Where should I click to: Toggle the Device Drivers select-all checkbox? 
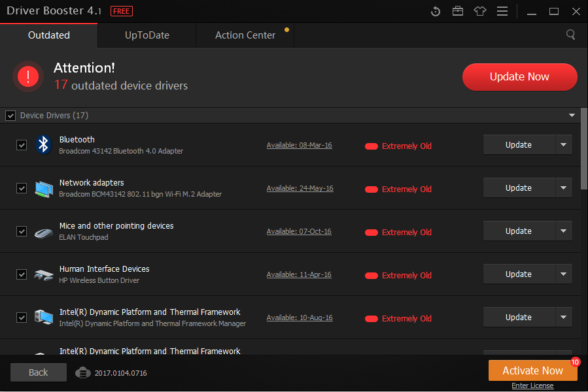(x=10, y=116)
